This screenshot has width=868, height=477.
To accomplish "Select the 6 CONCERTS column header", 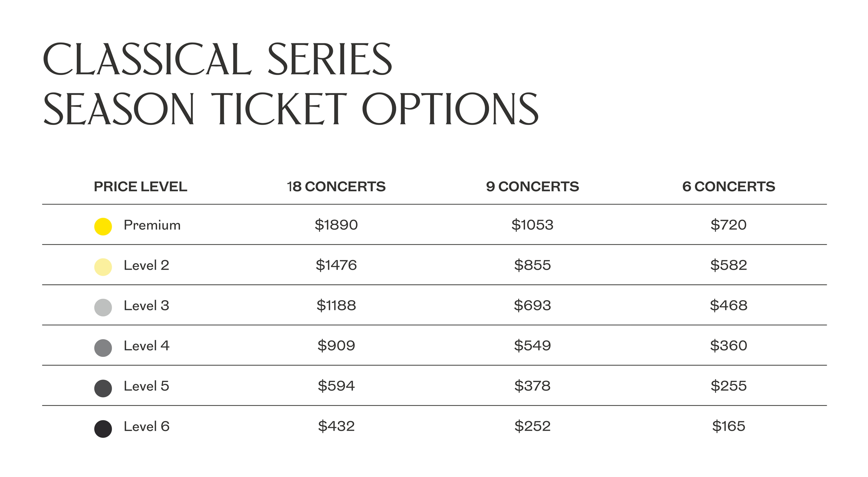I will point(729,187).
